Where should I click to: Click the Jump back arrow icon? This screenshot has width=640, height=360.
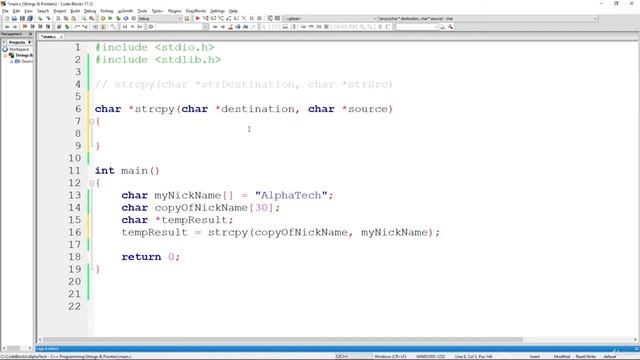tap(7, 27)
